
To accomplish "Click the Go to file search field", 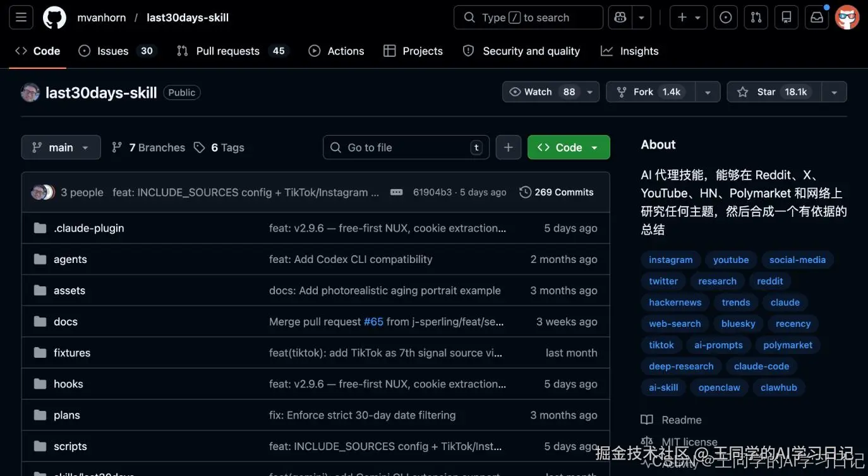I will coord(406,147).
